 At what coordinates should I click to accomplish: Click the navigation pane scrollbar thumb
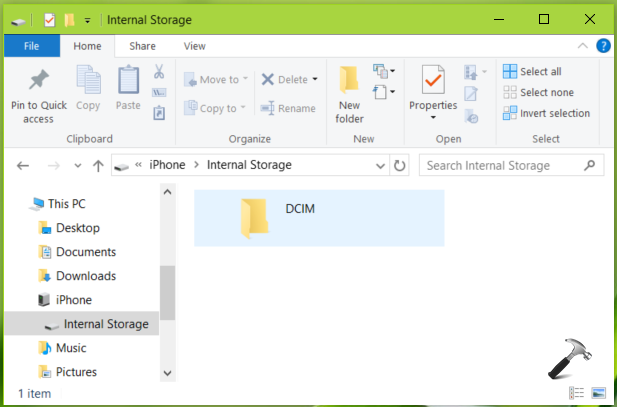click(x=167, y=293)
